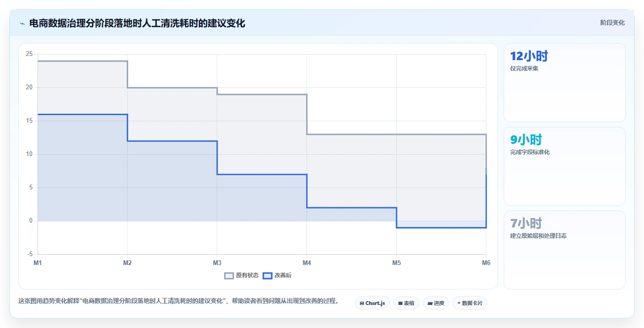Click the gray 原有状态 legend swatch
The width and height of the screenshot is (644, 328).
click(x=229, y=275)
